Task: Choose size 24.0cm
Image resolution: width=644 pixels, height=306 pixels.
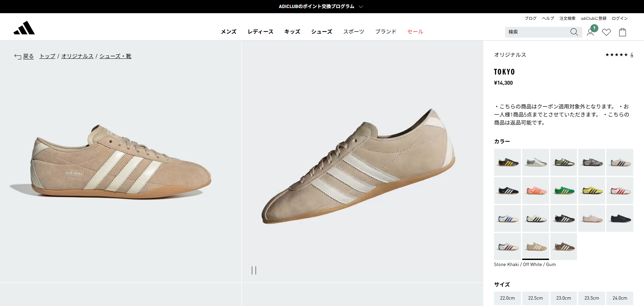Action: (x=620, y=298)
